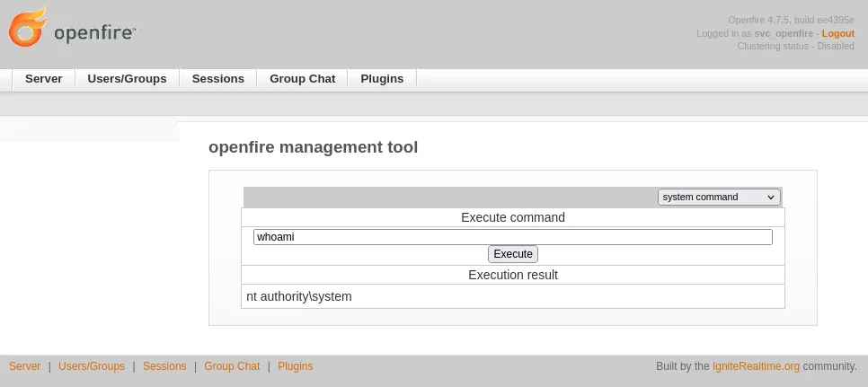Click the Execute button
The image size is (868, 387).
click(512, 254)
